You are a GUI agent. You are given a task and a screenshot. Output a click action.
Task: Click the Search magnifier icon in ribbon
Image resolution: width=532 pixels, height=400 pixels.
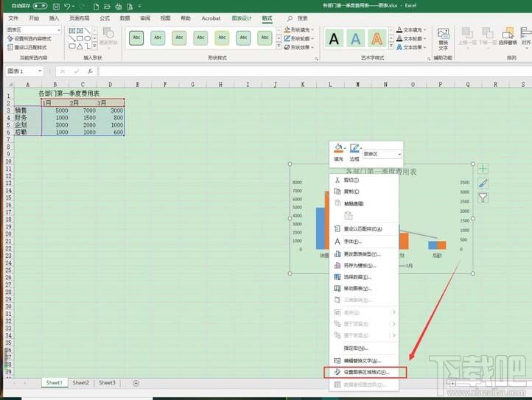pyautogui.click(x=290, y=18)
